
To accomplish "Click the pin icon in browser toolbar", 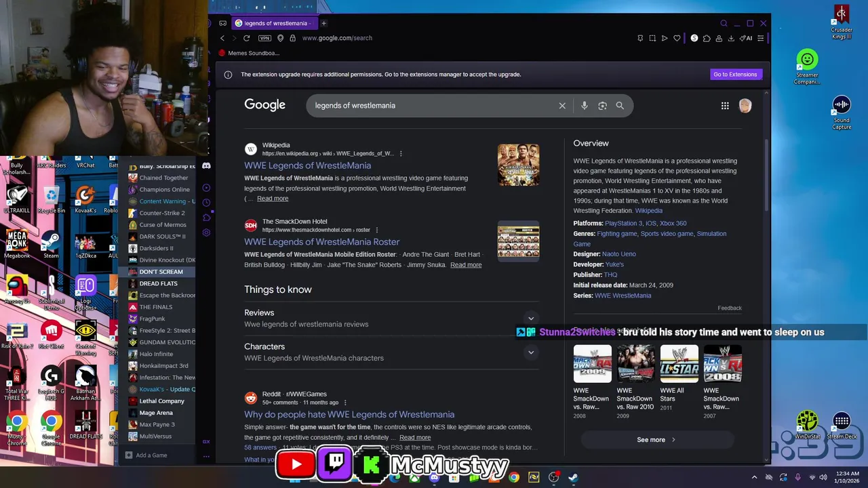I will (640, 38).
